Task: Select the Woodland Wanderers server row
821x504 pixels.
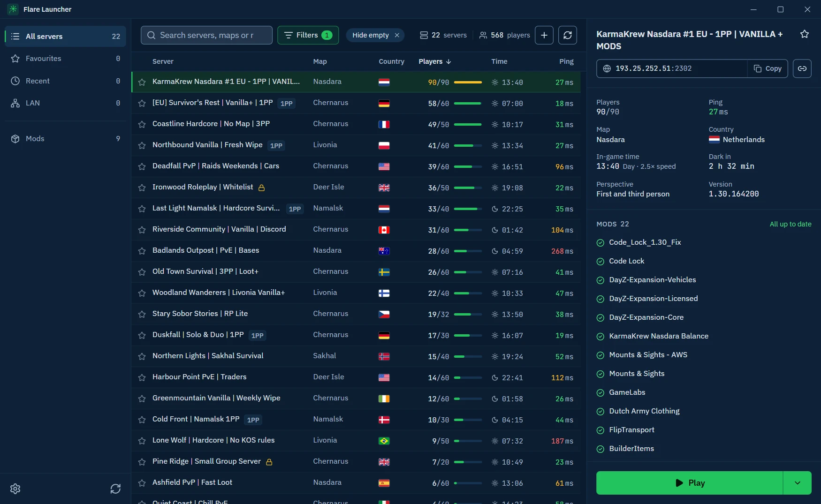Action: (x=356, y=293)
